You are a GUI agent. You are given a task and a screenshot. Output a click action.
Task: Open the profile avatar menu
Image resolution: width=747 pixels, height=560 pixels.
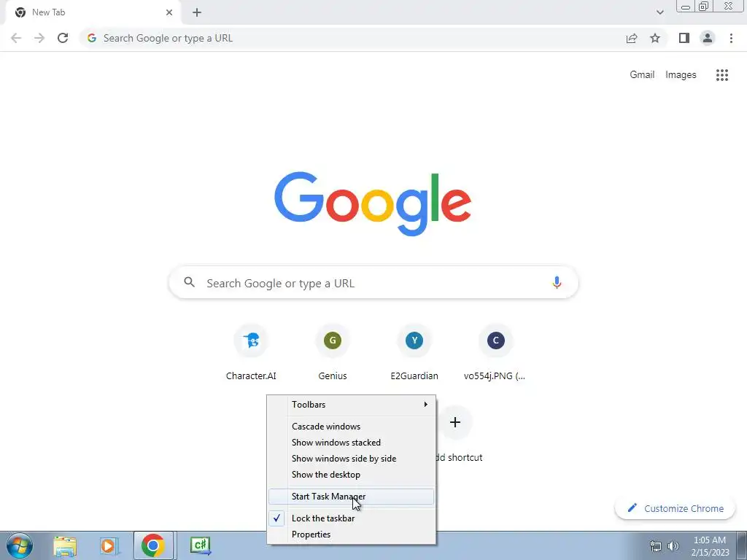pyautogui.click(x=708, y=38)
